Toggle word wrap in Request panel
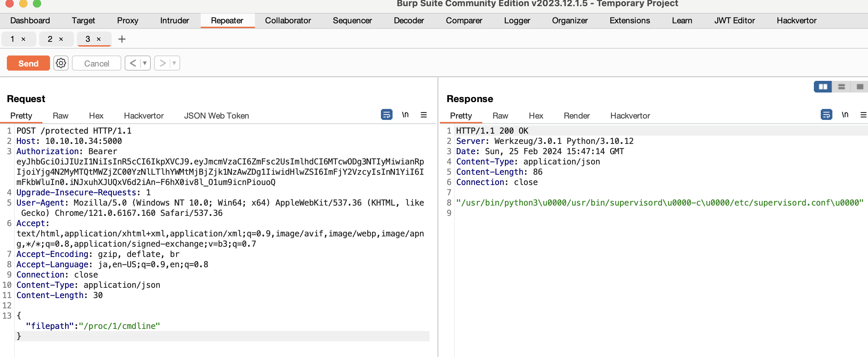Image resolution: width=868 pixels, height=357 pixels. tap(386, 115)
